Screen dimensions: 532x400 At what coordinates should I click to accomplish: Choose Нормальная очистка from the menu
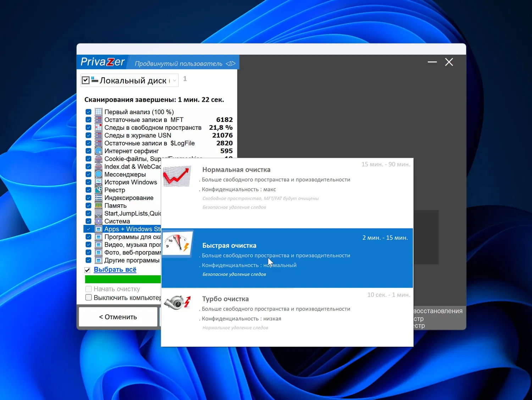(x=287, y=193)
